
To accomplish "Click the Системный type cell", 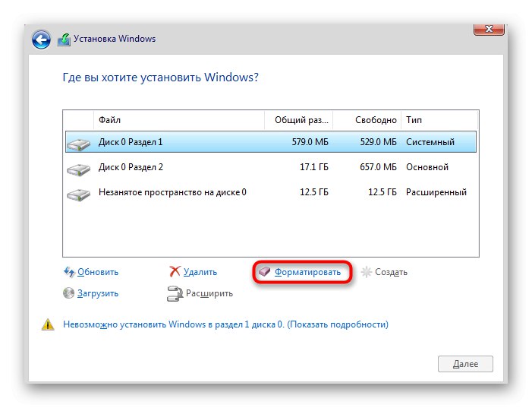I will tap(430, 141).
